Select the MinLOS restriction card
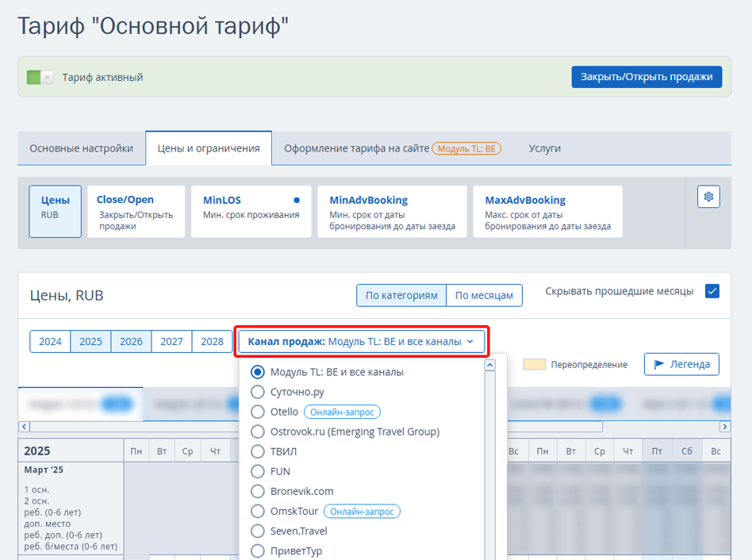This screenshot has width=752, height=560. (251, 211)
